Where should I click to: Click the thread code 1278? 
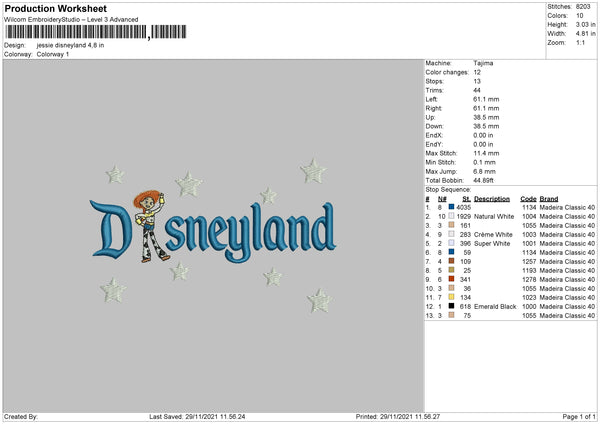(x=529, y=279)
